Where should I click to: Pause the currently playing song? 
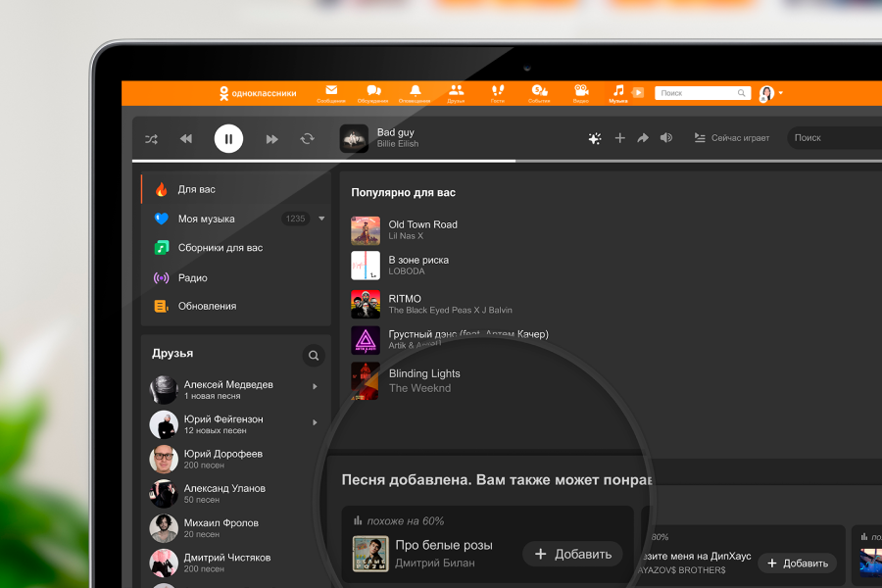tap(228, 139)
